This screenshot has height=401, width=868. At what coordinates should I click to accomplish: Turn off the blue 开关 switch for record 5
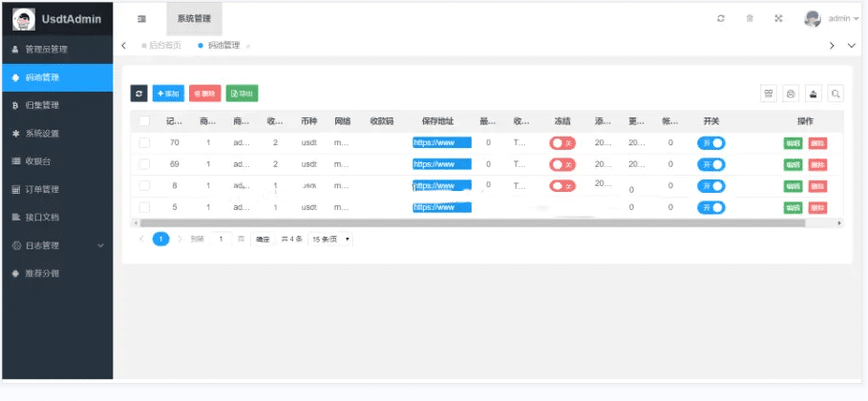click(x=710, y=208)
